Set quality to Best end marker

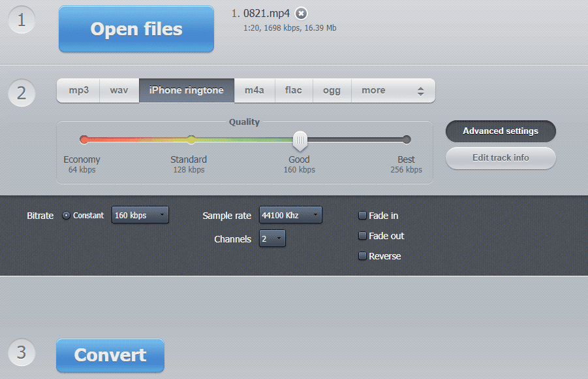407,140
